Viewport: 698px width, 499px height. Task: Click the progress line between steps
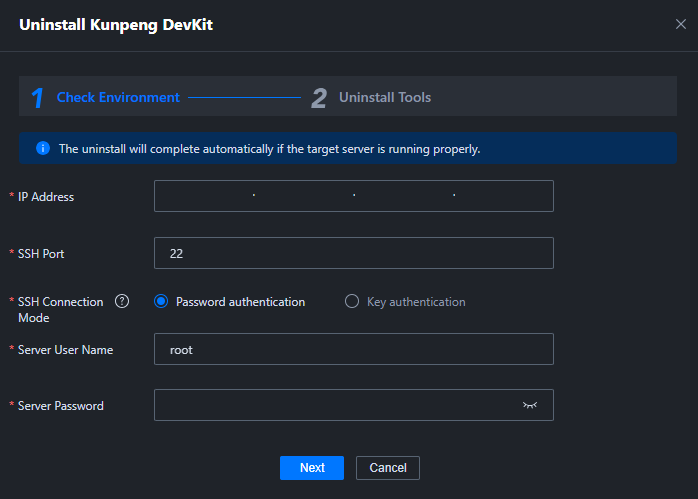pyautogui.click(x=244, y=97)
